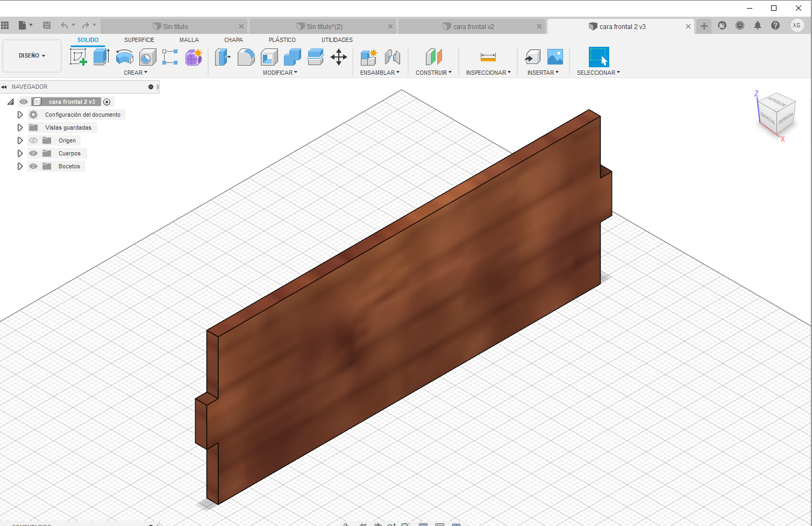This screenshot has height=526, width=812.
Task: Select the Shell tool
Action: coord(269,56)
